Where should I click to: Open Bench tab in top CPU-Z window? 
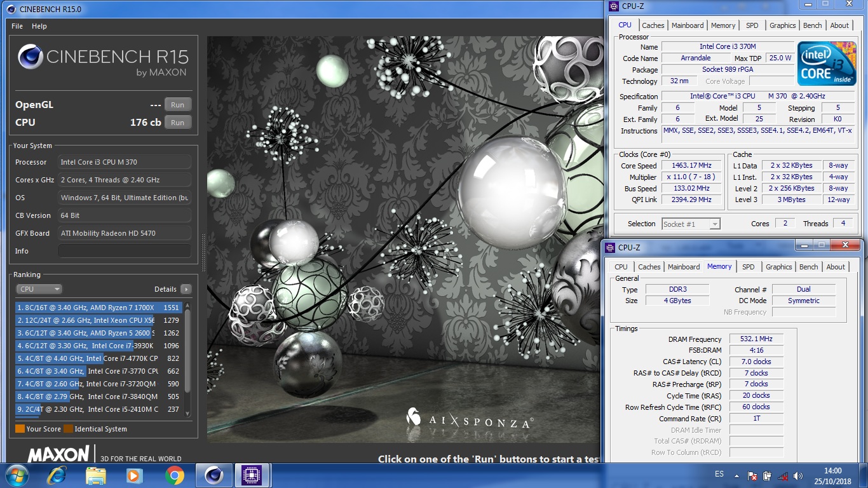[812, 25]
